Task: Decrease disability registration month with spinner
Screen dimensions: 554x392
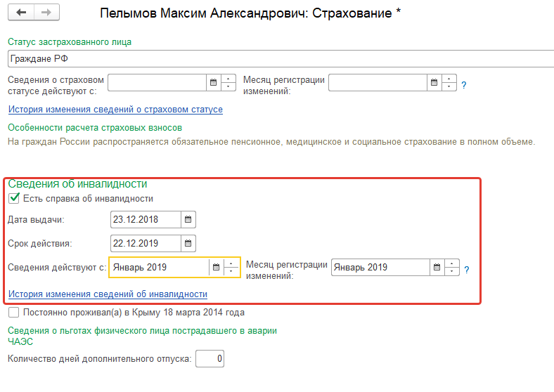Action: click(452, 272)
